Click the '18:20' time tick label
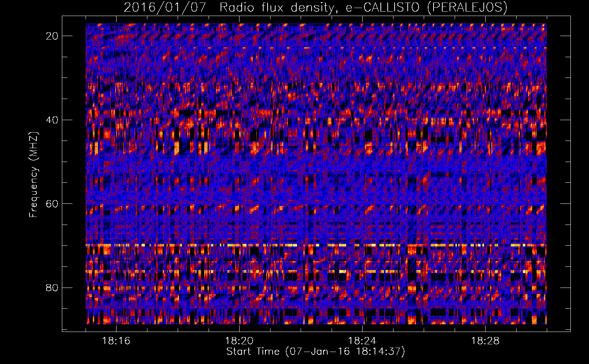The width and height of the screenshot is (589, 364). tap(239, 341)
